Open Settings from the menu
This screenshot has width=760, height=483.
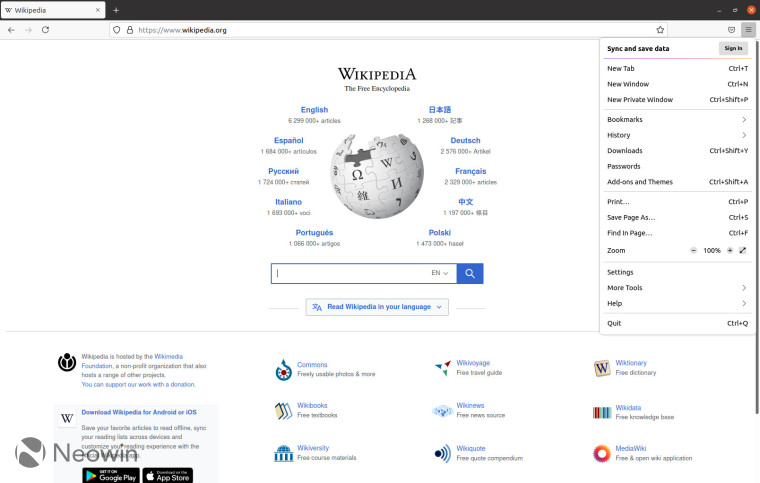[677, 272]
